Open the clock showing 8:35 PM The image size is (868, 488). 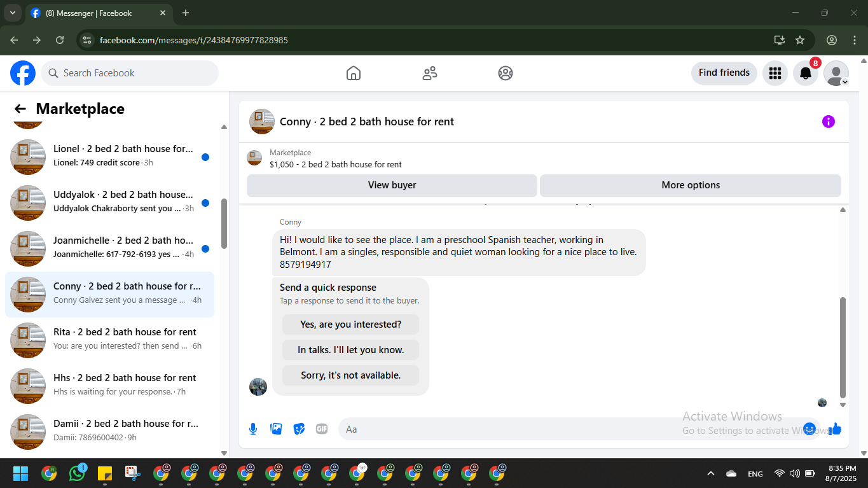point(841,473)
